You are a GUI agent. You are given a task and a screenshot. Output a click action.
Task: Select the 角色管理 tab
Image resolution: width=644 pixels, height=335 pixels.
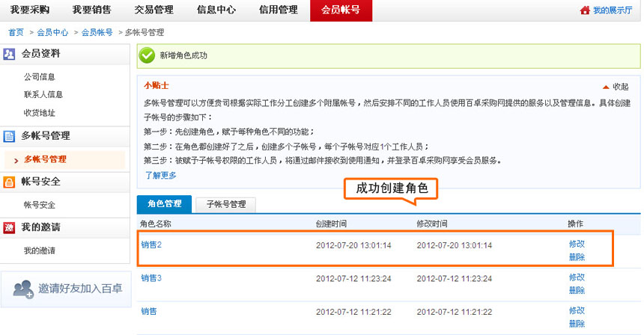point(164,203)
